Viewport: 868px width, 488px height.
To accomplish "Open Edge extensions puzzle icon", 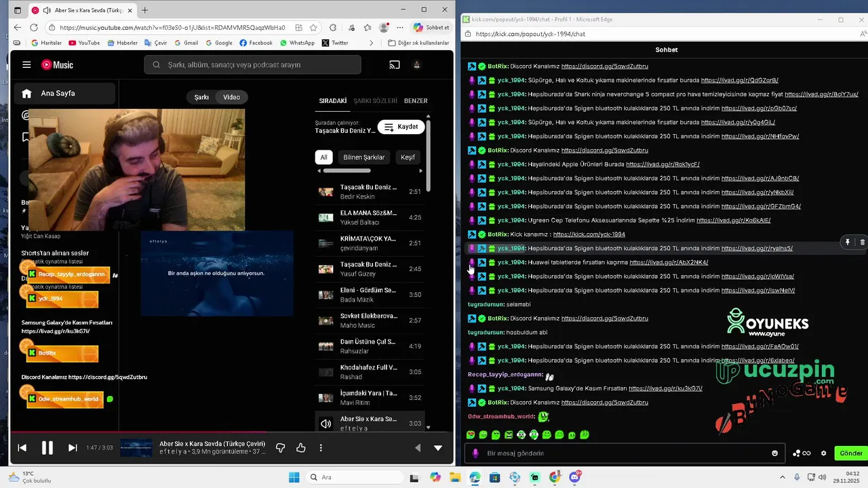I will coord(333,28).
